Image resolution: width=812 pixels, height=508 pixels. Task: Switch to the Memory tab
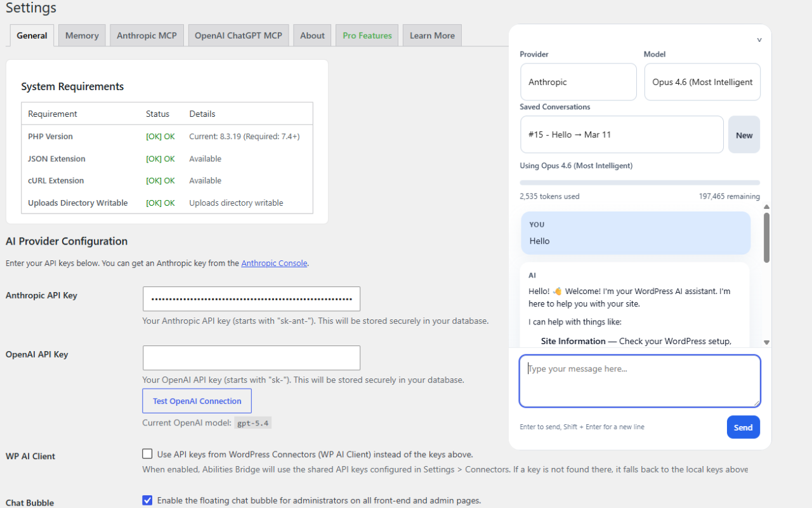pos(82,36)
